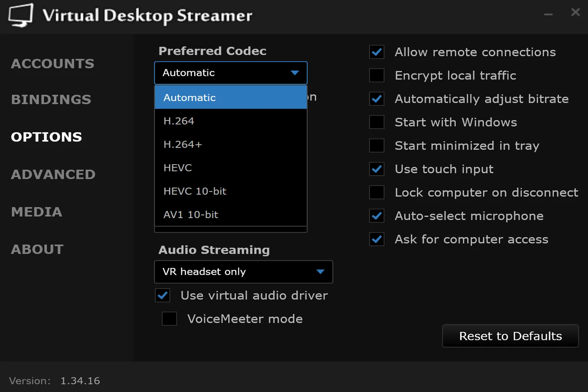Disable Auto-select microphone

[377, 216]
